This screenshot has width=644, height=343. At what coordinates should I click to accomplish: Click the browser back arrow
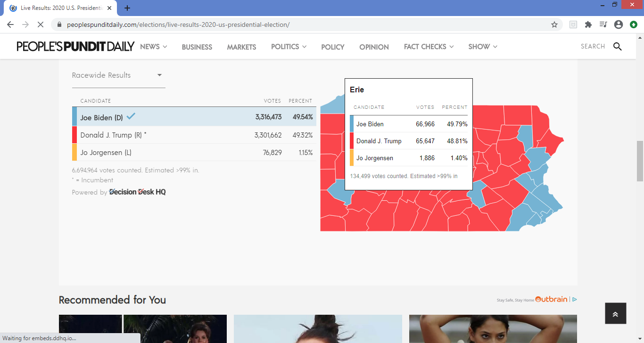(x=10, y=24)
